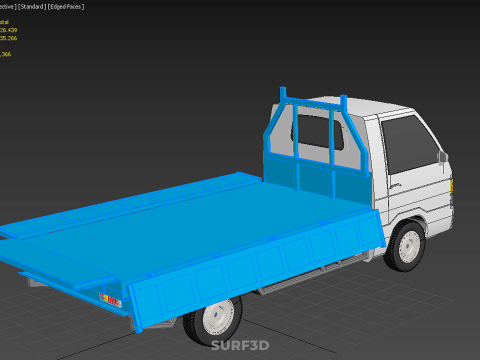
Task: Pick the front wheel of the truck
Action: point(405,246)
